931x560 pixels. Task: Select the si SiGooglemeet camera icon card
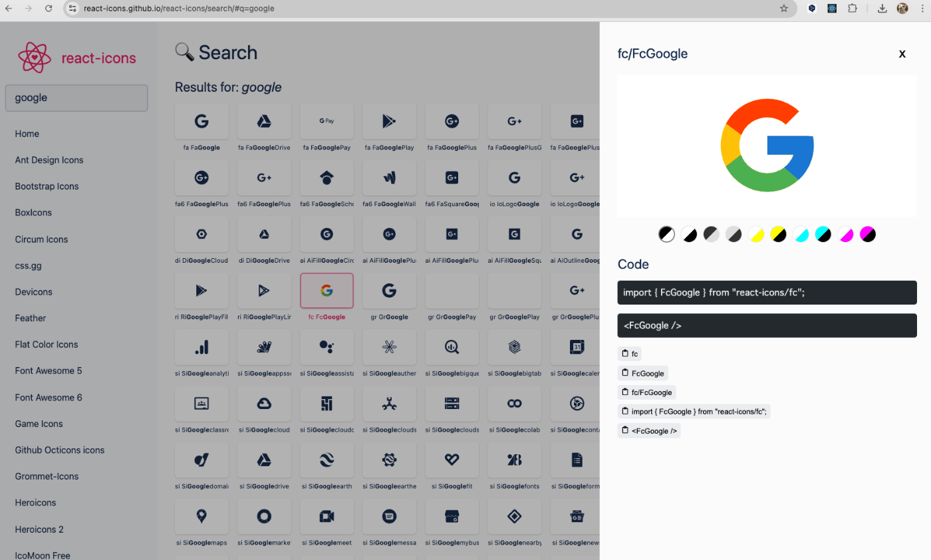[327, 517]
